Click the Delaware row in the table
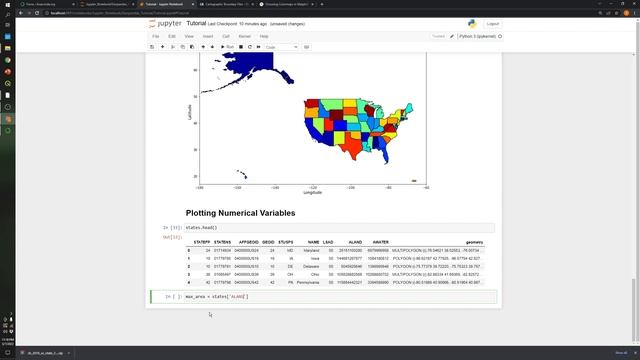This screenshot has height=360, width=640. click(x=335, y=267)
